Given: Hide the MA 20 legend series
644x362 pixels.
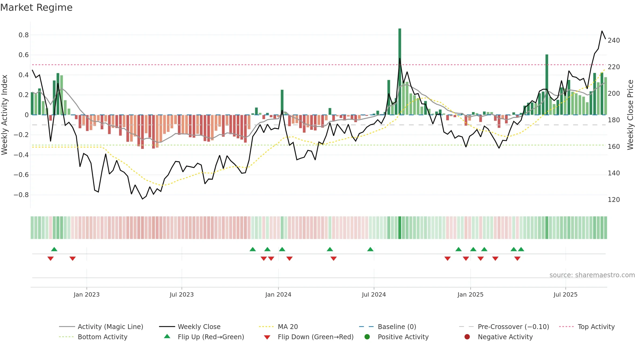Looking at the screenshot, I should tap(279, 327).
